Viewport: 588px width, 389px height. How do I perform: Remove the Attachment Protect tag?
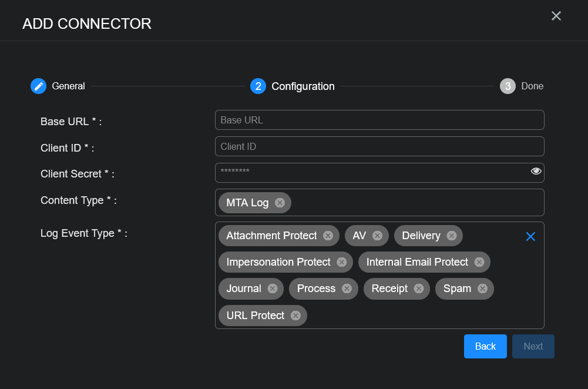[x=328, y=236]
